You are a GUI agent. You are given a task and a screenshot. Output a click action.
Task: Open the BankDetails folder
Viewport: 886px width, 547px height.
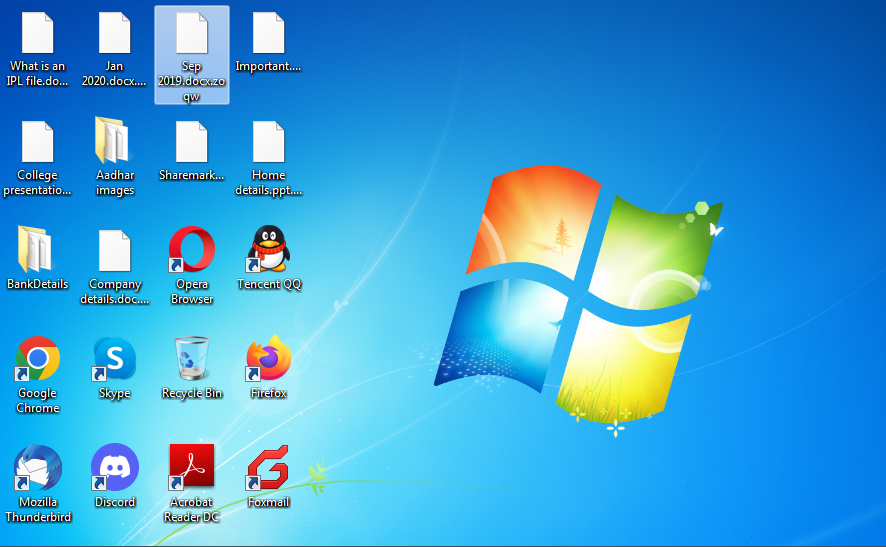click(x=36, y=249)
